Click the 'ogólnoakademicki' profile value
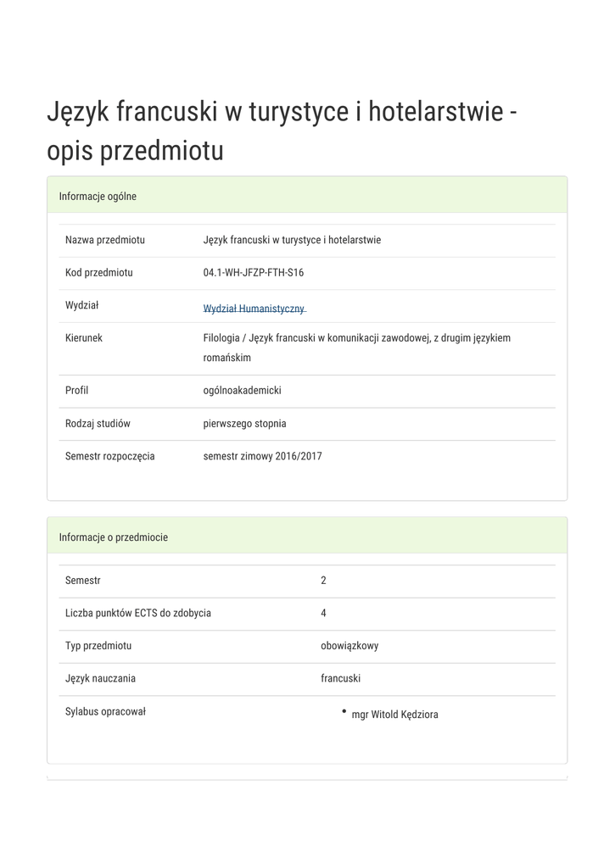615x868 pixels. point(242,391)
